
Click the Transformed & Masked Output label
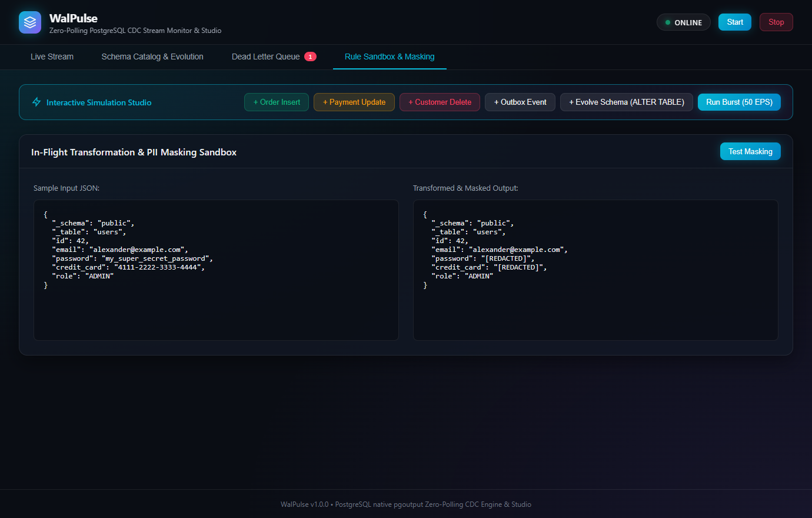[x=465, y=188]
